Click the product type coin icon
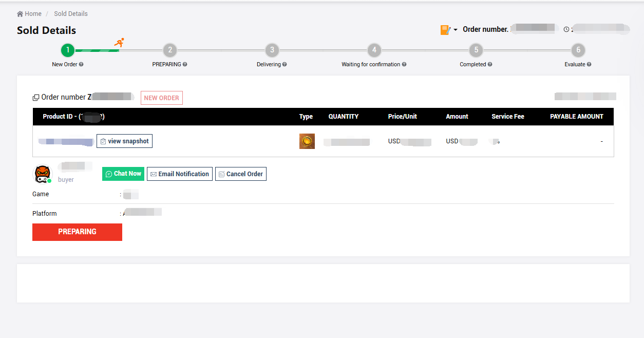Viewport: 644px width, 338px height. tap(307, 141)
